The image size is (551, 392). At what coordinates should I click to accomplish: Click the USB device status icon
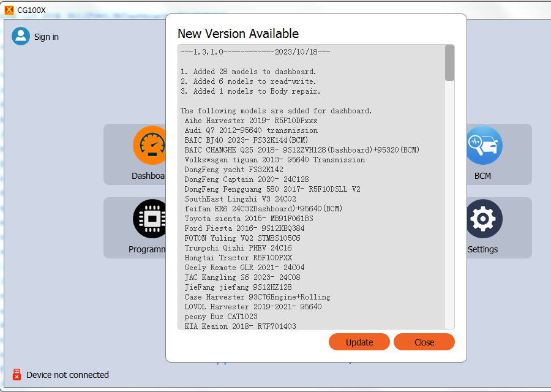(x=17, y=375)
